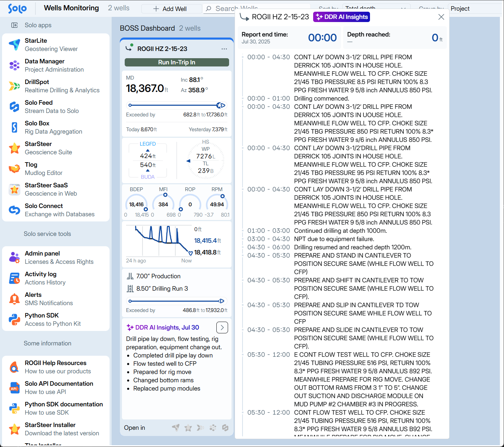The image size is (504, 447).
Task: Open the Solo apps panel icon
Action: [14, 25]
